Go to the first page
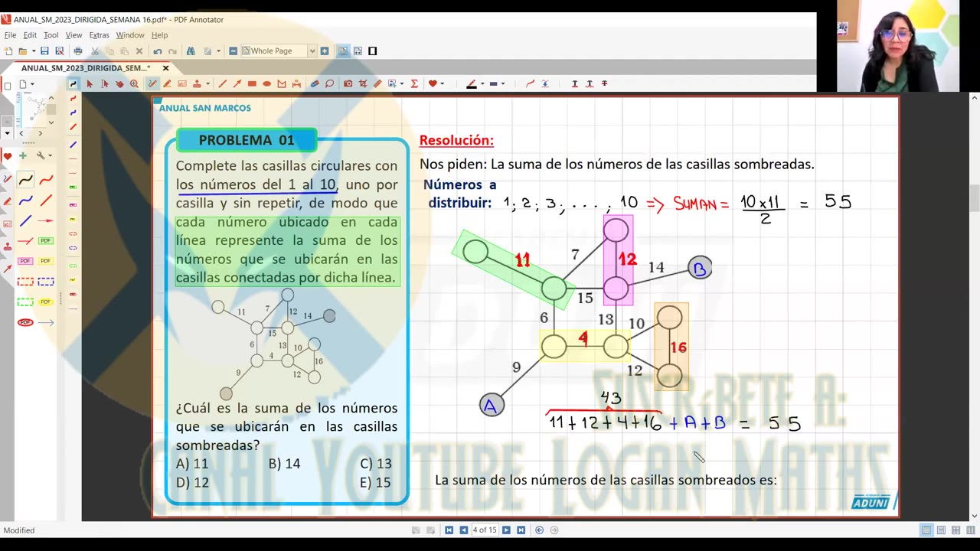 coord(449,530)
